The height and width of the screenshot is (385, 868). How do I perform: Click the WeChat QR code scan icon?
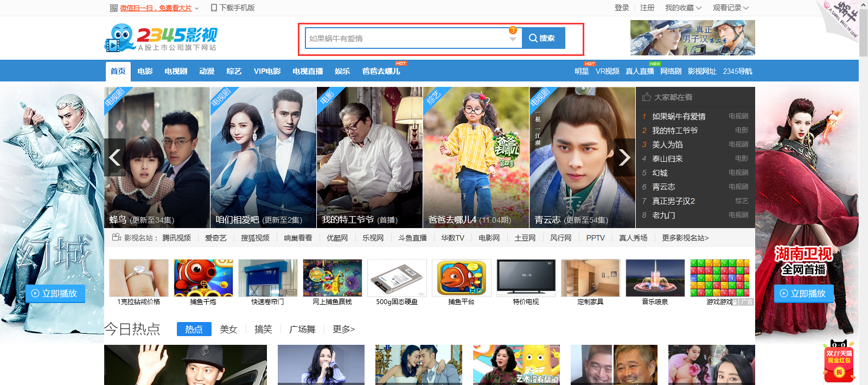point(113,8)
